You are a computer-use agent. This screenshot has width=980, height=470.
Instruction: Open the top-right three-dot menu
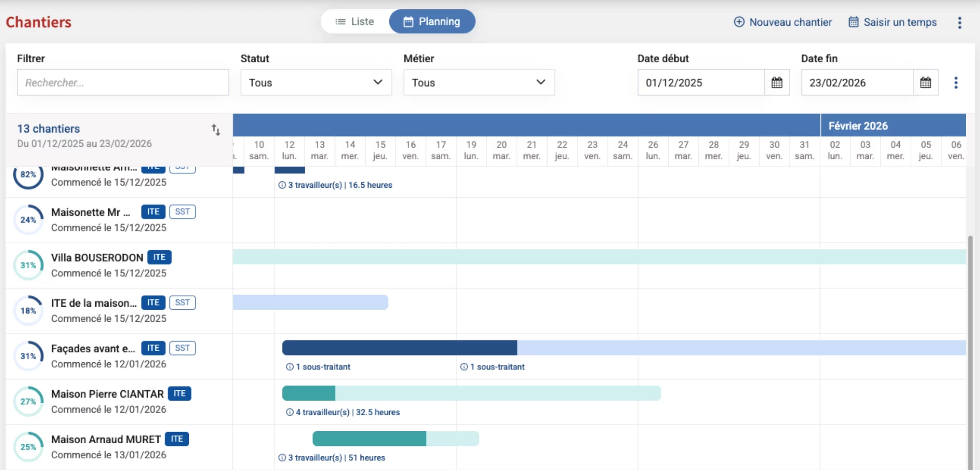coord(960,22)
